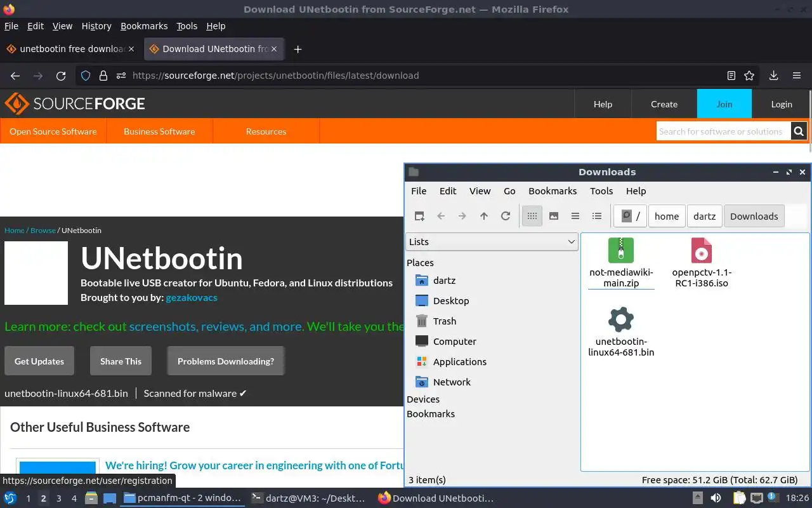The width and height of the screenshot is (812, 508).
Task: Select not-mediawiki-main.zip file icon
Action: tap(621, 250)
